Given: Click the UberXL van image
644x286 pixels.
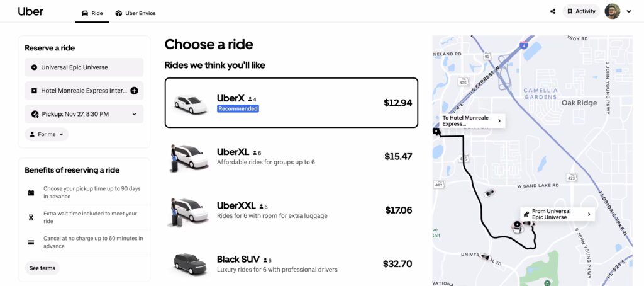Looking at the screenshot, I should point(189,157).
